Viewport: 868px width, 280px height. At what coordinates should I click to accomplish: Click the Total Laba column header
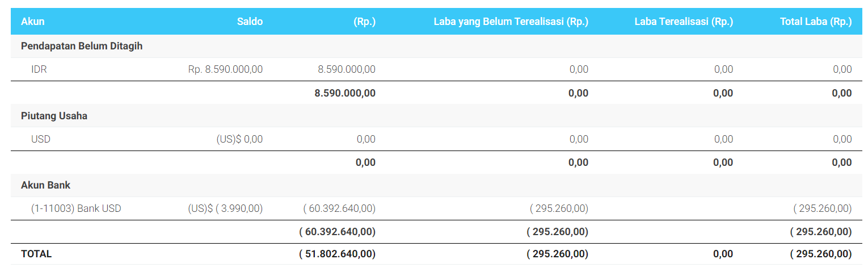[816, 22]
